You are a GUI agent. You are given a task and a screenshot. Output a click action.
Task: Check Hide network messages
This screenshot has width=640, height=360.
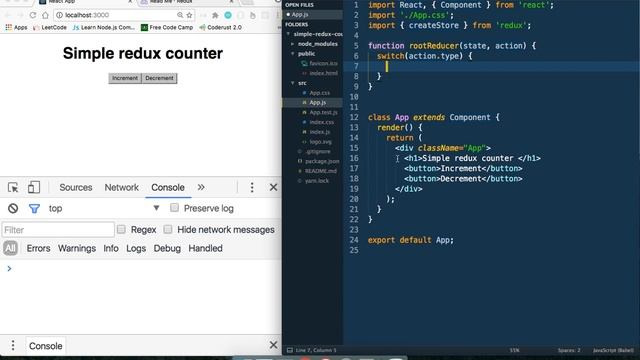pyautogui.click(x=168, y=229)
